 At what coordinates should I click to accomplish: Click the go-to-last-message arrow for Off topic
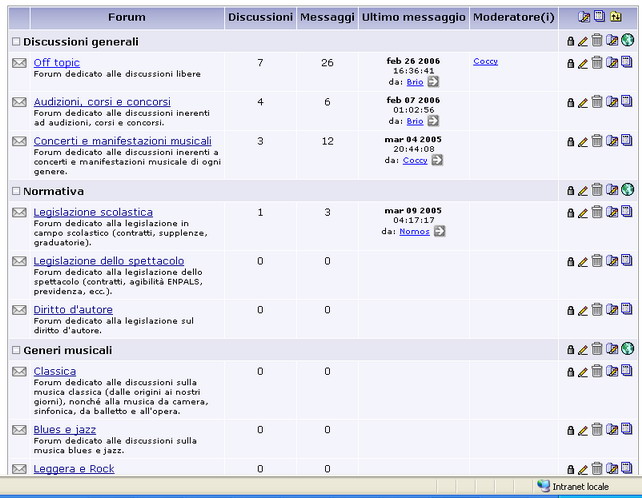(433, 82)
